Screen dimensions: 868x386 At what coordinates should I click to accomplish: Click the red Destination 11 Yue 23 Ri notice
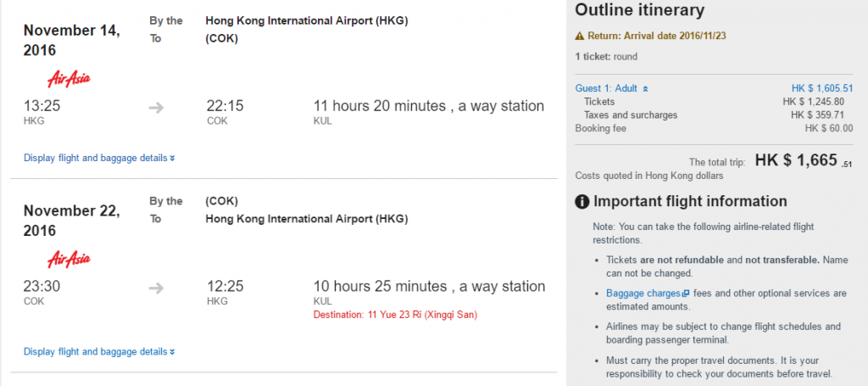[x=395, y=315]
